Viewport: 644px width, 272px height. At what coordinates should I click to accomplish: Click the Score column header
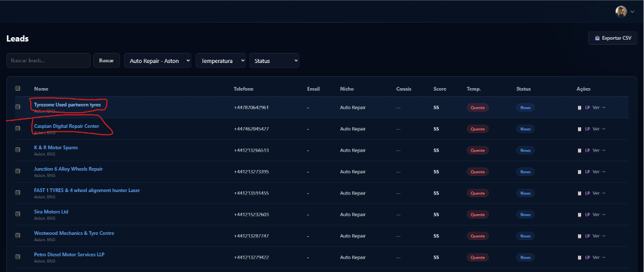(x=440, y=89)
